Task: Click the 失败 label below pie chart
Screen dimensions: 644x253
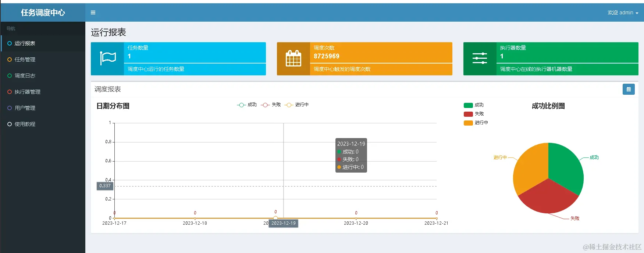Action: pyautogui.click(x=575, y=218)
